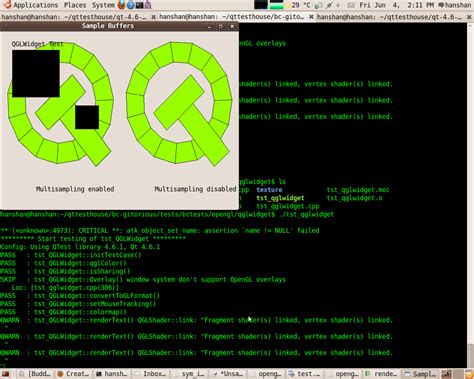Switch to Buddy list taskbar entry

click(x=35, y=374)
